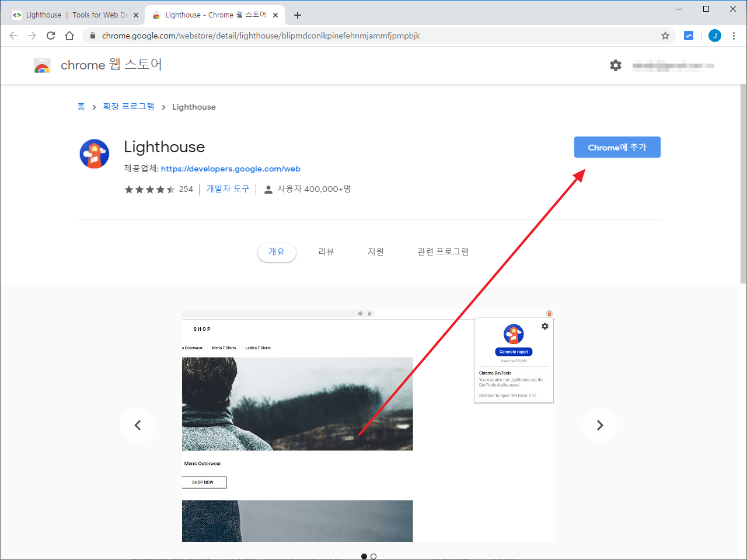Image resolution: width=747 pixels, height=560 pixels.
Task: Open the blue extension icon in toolbar
Action: pyautogui.click(x=689, y=36)
